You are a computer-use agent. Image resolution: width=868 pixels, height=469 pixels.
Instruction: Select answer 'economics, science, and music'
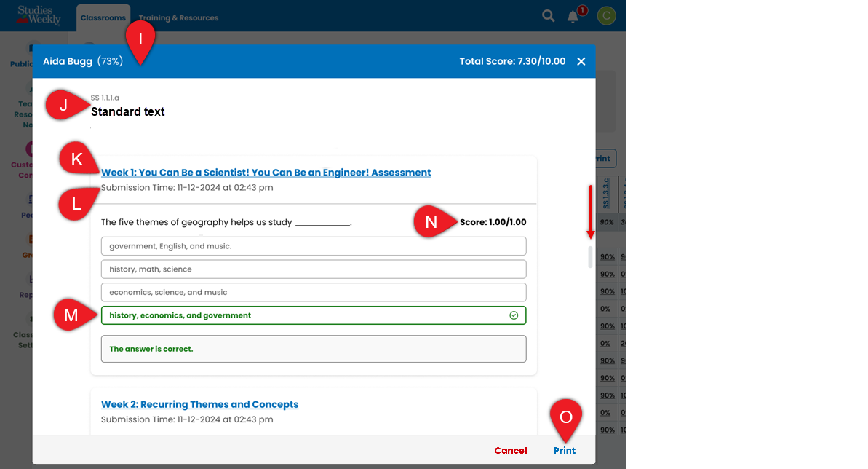[x=314, y=292]
